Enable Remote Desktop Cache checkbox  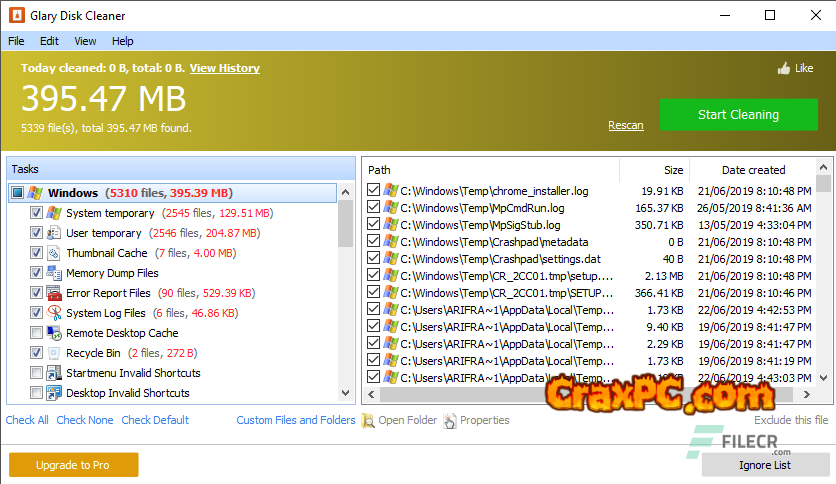[x=36, y=333]
